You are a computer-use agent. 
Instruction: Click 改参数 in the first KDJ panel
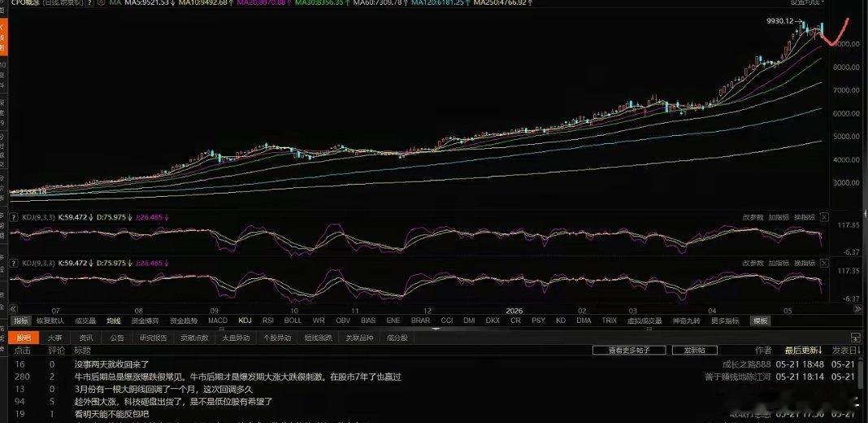[753, 217]
